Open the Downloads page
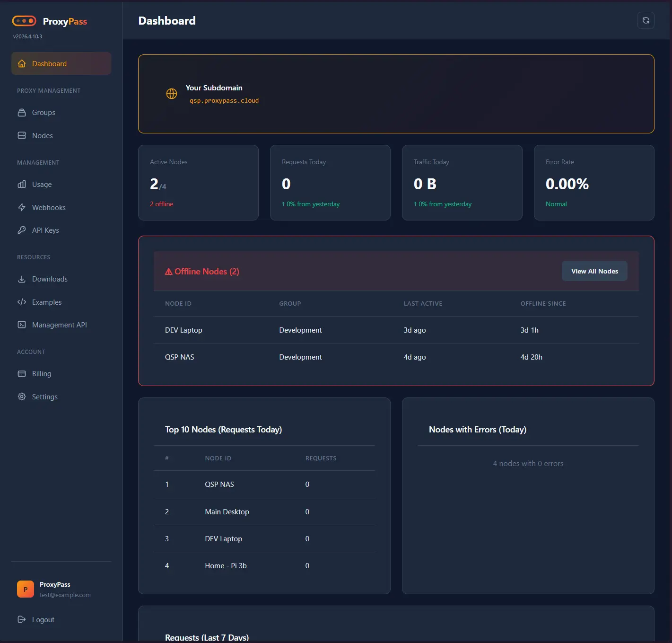672x643 pixels. pos(61,279)
